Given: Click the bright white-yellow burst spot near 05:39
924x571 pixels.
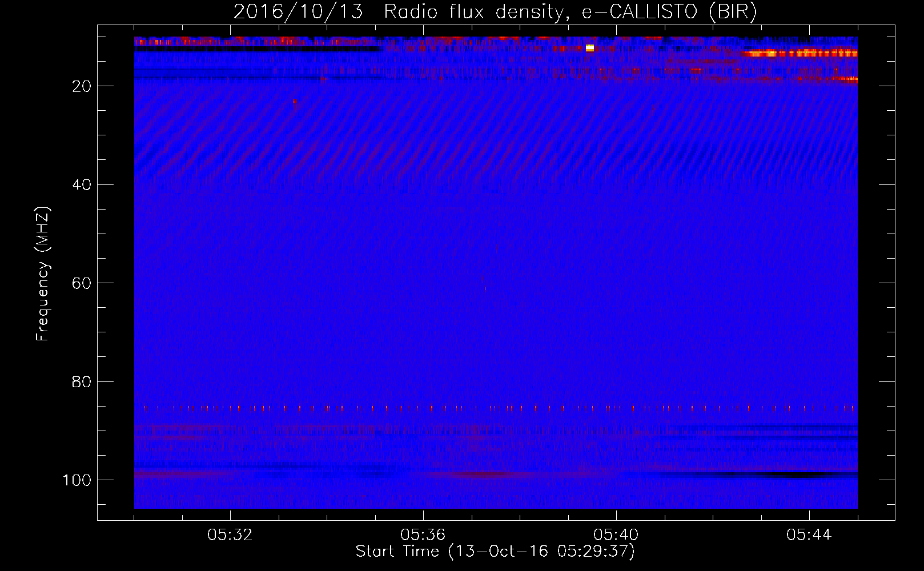Looking at the screenshot, I should pos(590,48).
